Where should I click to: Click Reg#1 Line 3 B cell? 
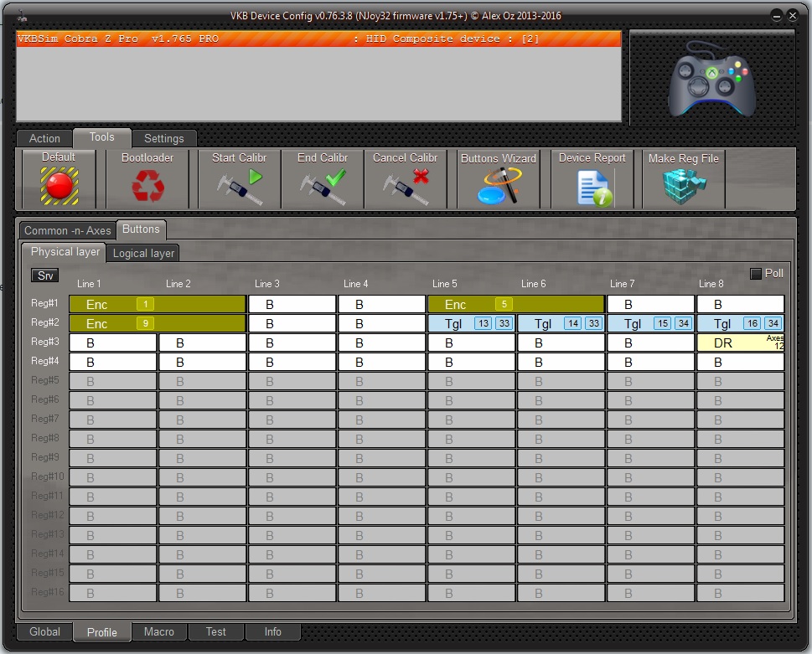tap(292, 304)
